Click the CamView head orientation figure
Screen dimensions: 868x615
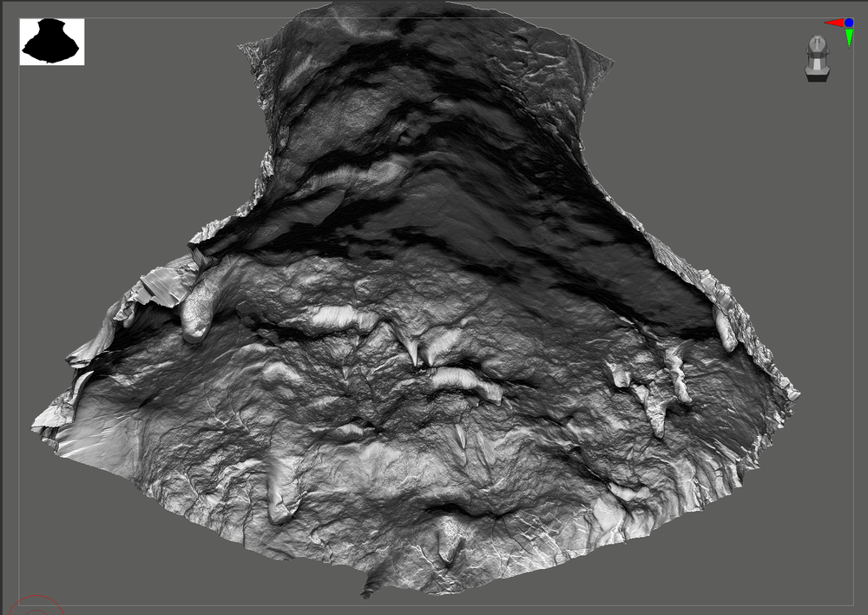[817, 59]
